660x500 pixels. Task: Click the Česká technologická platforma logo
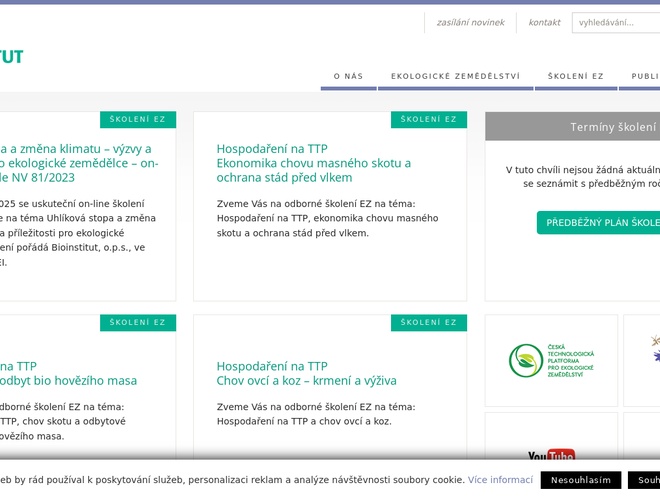click(x=551, y=361)
